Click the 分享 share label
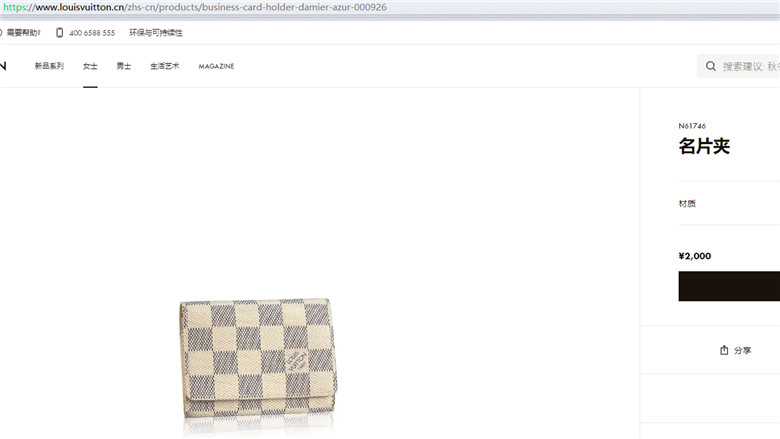This screenshot has width=780, height=439. point(742,351)
